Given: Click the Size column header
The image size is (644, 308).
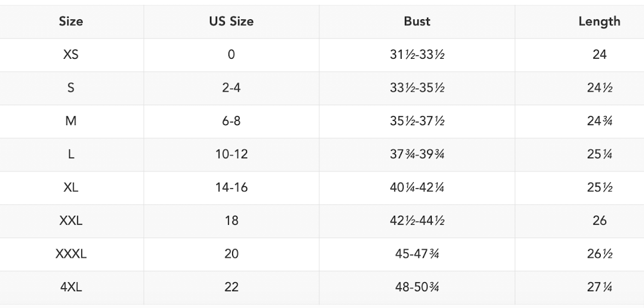Looking at the screenshot, I should 71,22.
